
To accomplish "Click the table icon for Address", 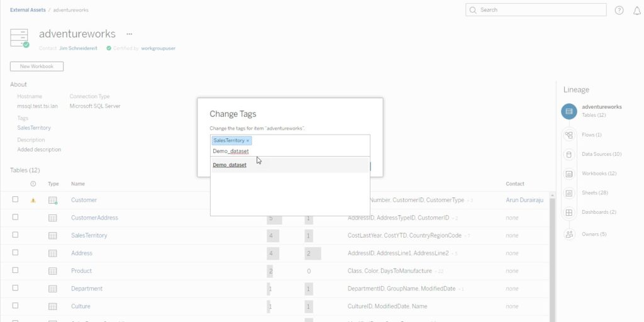I will tap(53, 253).
